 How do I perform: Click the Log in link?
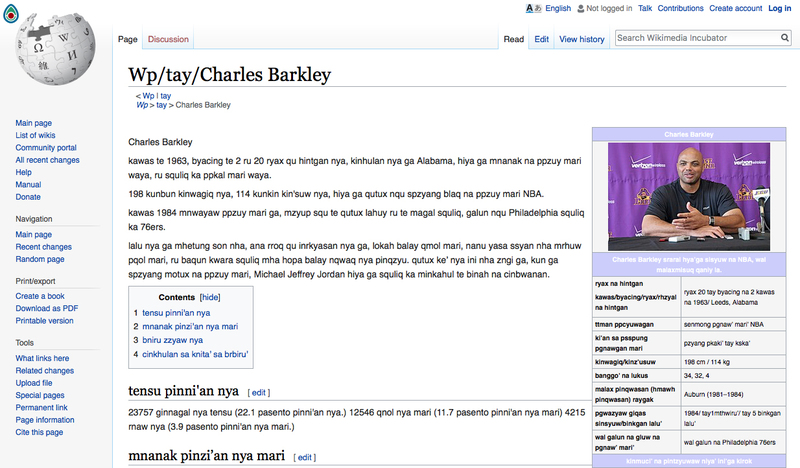tap(780, 8)
